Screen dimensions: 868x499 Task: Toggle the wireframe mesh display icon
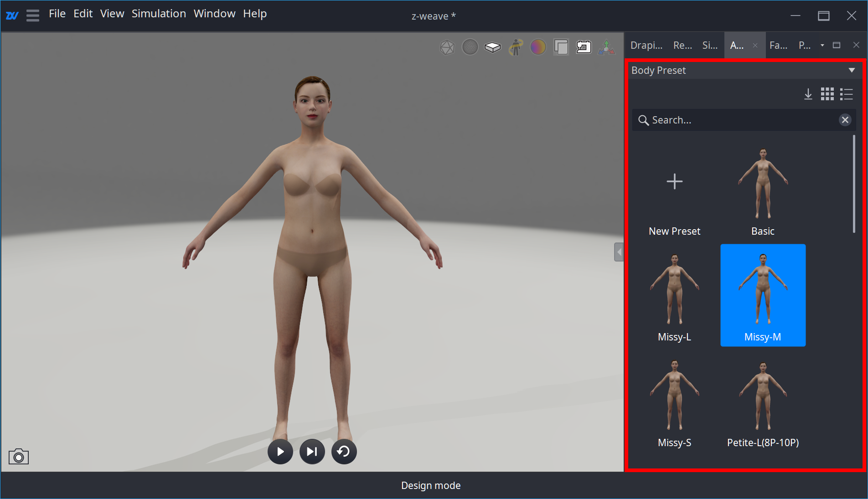tap(447, 47)
